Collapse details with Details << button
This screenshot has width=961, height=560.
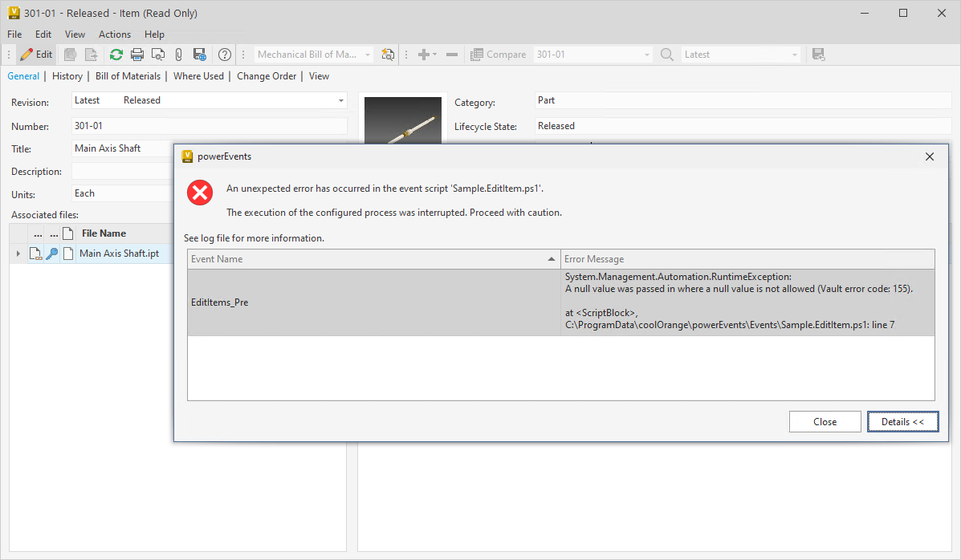point(902,421)
